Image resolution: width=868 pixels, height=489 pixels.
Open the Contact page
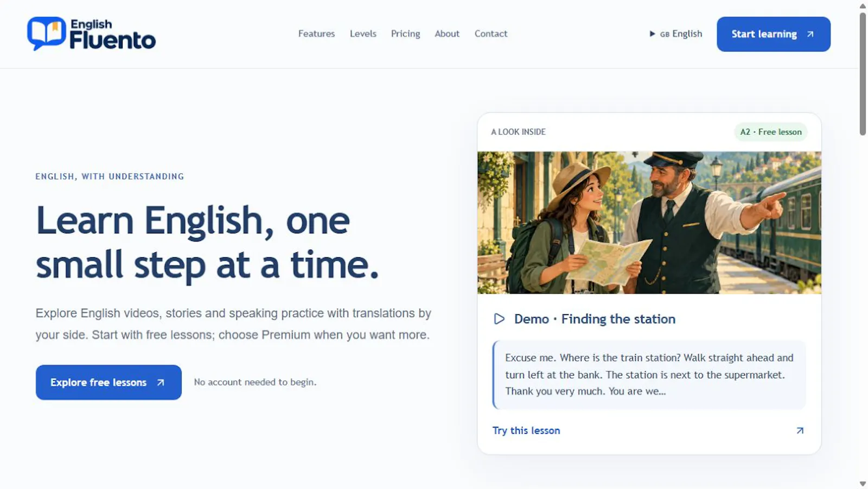coord(491,34)
